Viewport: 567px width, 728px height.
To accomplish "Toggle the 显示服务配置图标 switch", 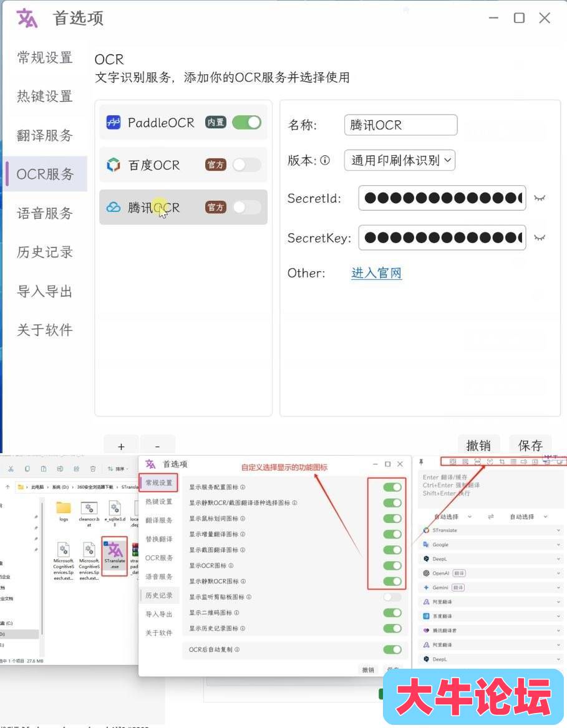I will coord(392,487).
